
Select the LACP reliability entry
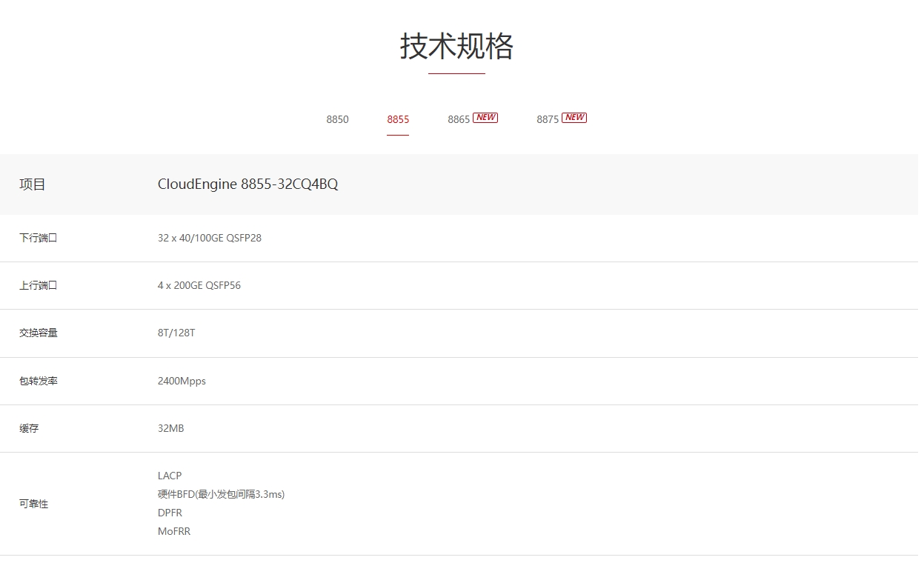(x=170, y=476)
